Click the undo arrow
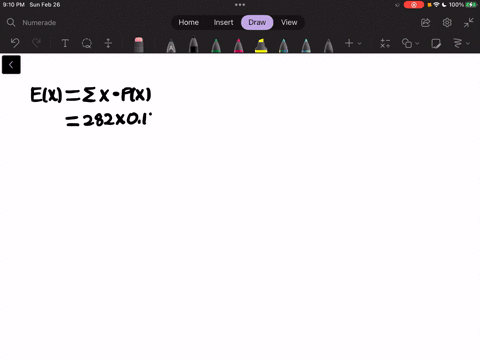Viewport: 480px width, 360px height. [15, 43]
